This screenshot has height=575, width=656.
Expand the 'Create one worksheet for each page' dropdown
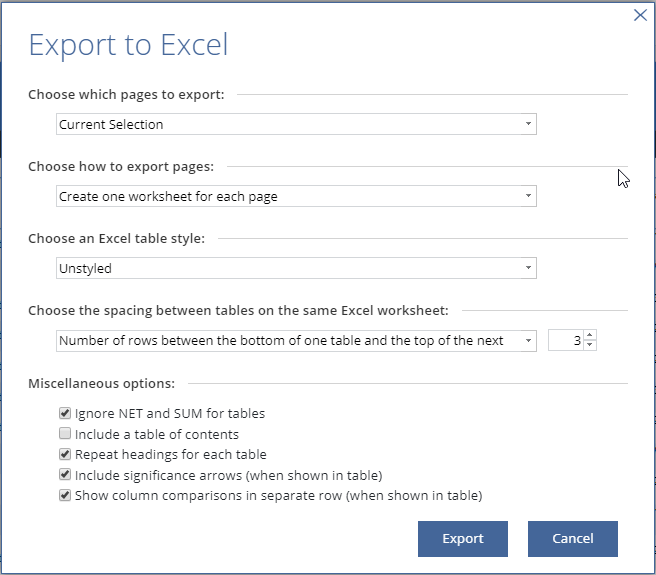(296, 196)
